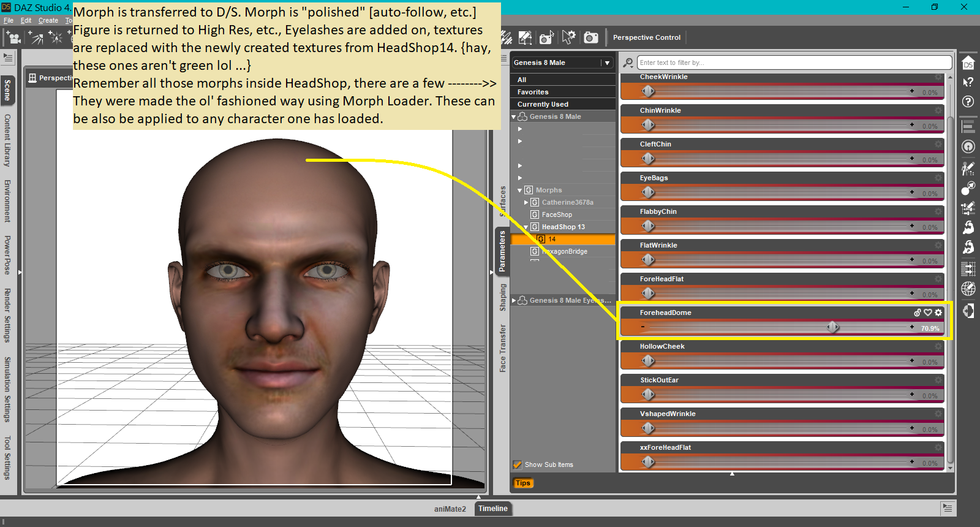Image resolution: width=980 pixels, height=527 pixels.
Task: Open the help question mark icon
Action: [968, 102]
